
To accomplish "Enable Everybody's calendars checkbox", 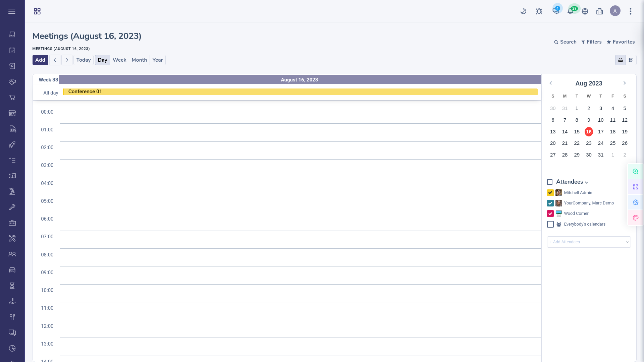I will 550,224.
